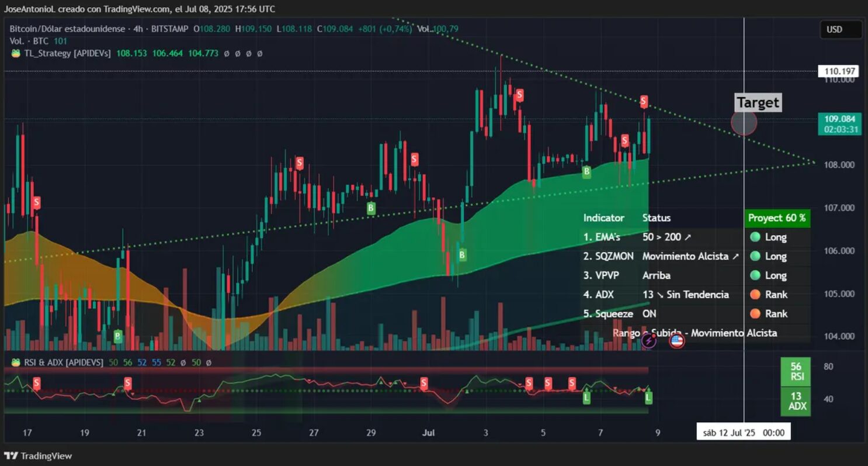868x466 pixels.
Task: Click the TL_Strategy indicator icon
Action: click(x=16, y=53)
